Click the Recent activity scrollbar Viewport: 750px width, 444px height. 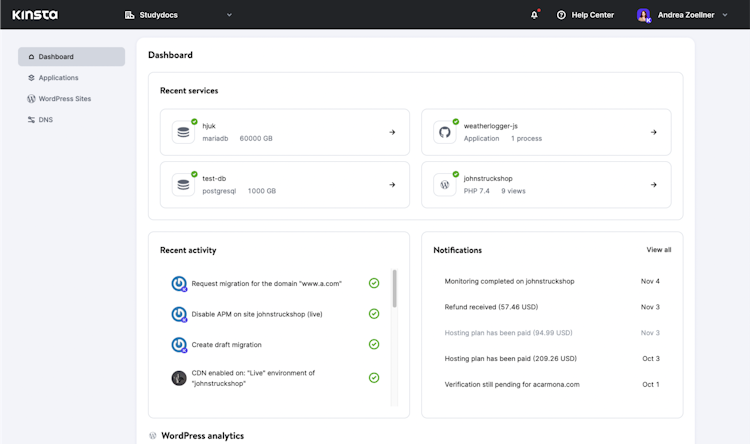pos(394,288)
